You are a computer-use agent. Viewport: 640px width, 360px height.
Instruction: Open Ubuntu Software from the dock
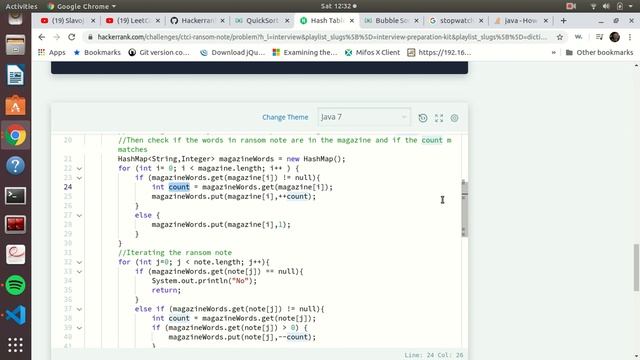16,105
